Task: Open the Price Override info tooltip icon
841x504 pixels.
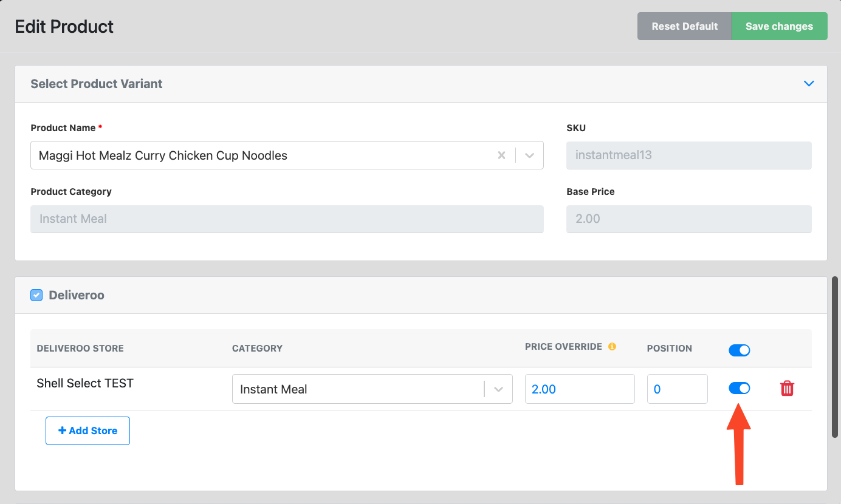Action: point(612,347)
